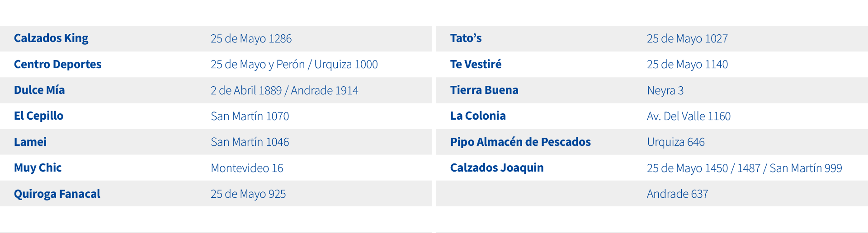
Task: Select the Lamei store row
Action: [216, 142]
